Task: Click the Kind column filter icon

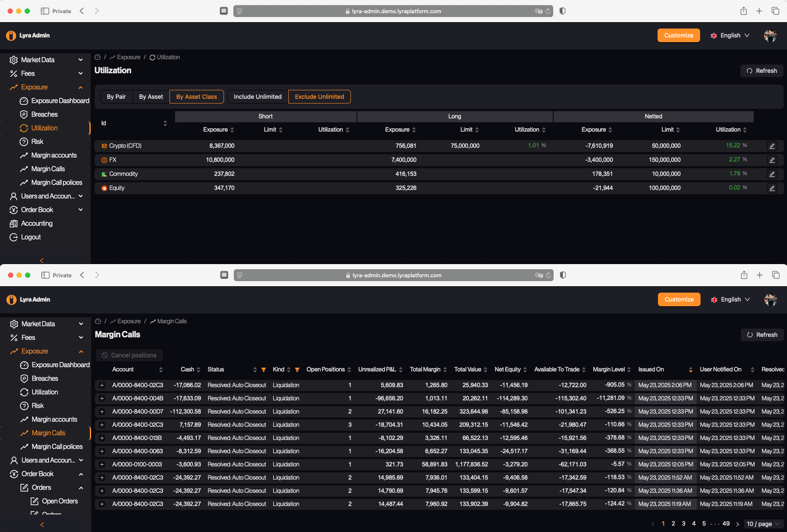Action: [297, 370]
